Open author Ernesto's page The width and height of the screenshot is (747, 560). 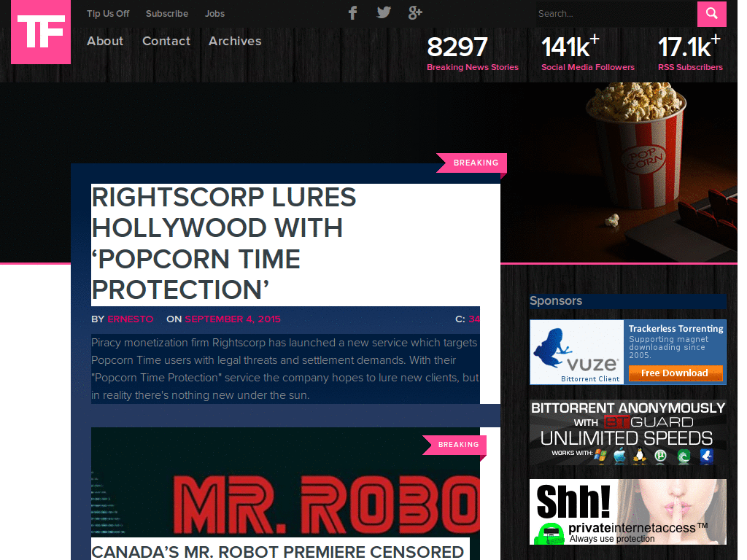tap(131, 319)
